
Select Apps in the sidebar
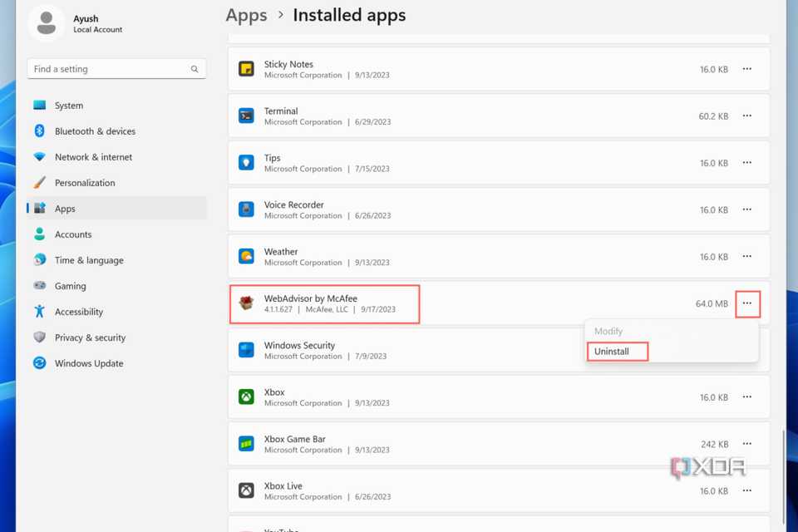coord(116,209)
